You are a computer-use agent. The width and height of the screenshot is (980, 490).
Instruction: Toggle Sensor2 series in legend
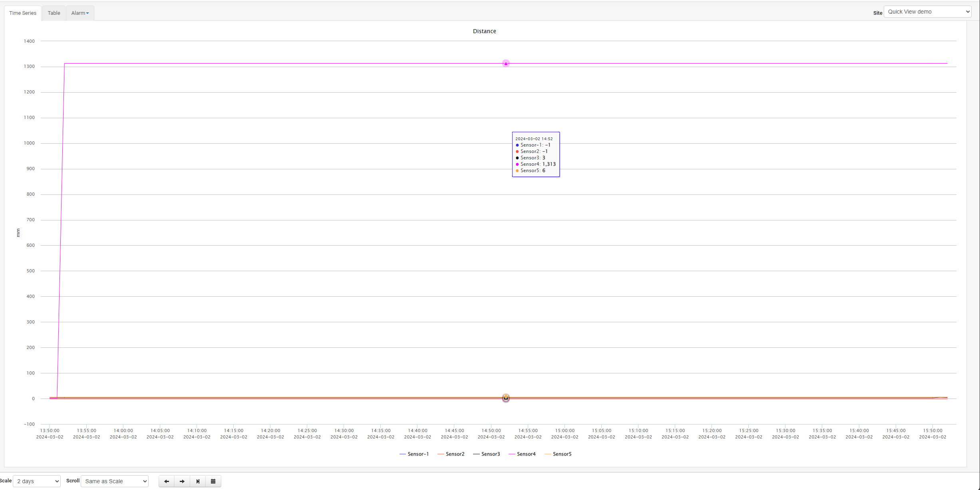click(x=455, y=454)
